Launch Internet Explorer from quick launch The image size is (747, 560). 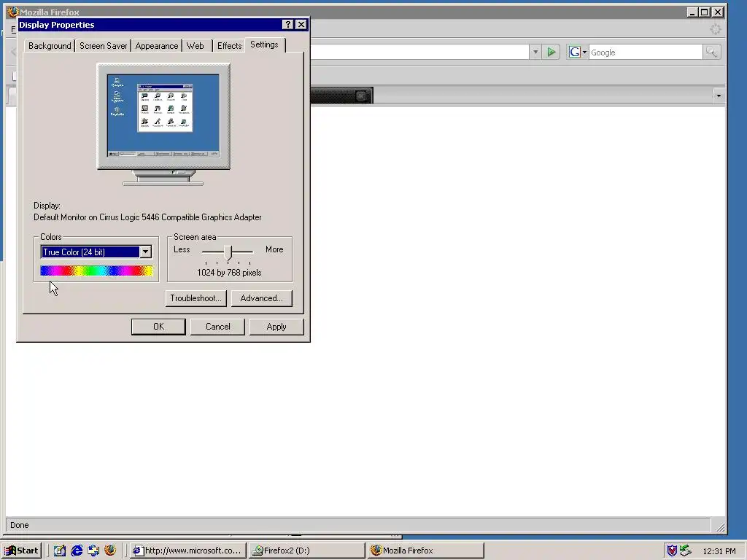pyautogui.click(x=76, y=551)
